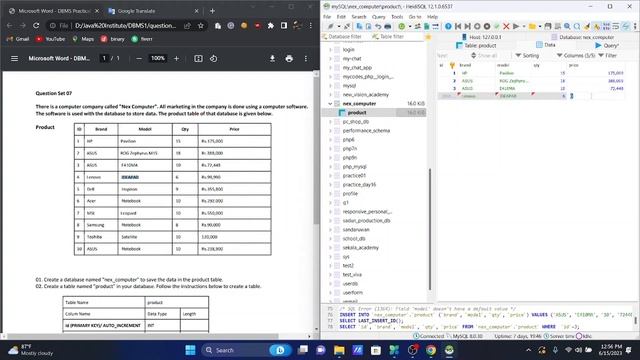Switch to the Data tab

pyautogui.click(x=546, y=45)
